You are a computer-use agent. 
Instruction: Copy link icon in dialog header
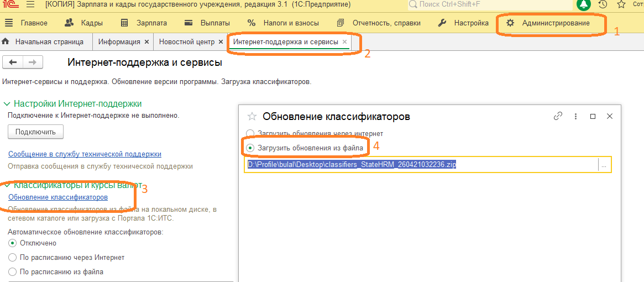558,116
